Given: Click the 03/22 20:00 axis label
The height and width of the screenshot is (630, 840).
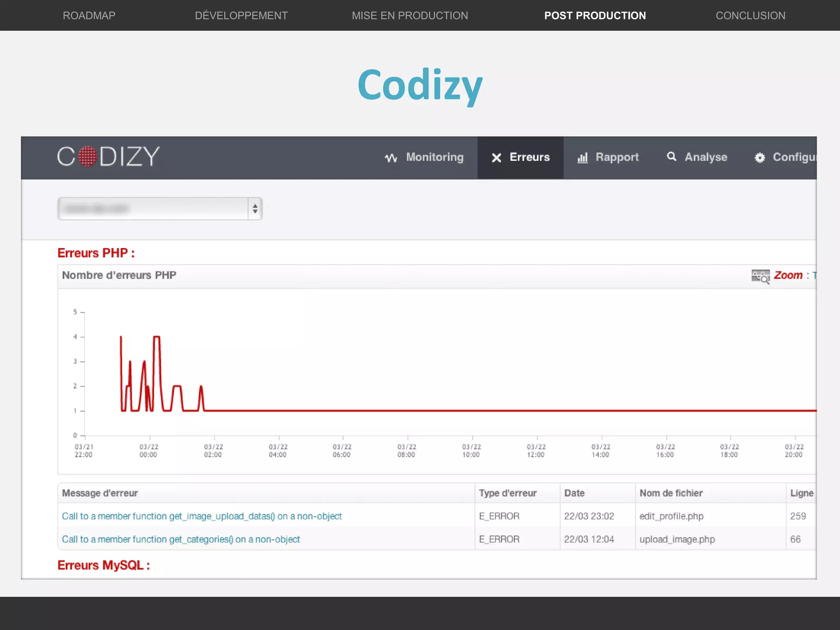Looking at the screenshot, I should [x=794, y=450].
